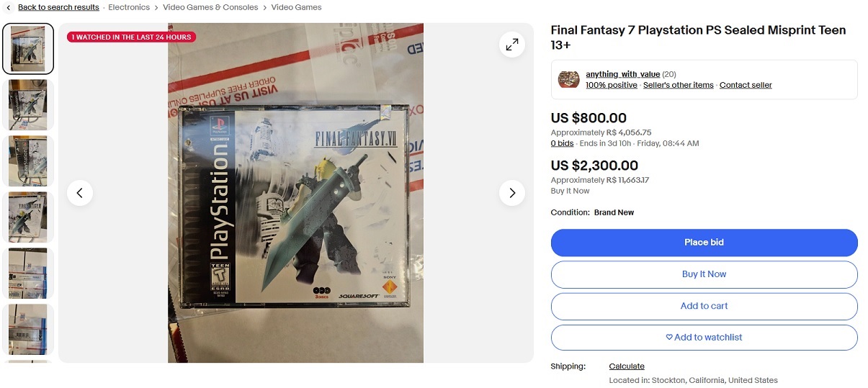868x388 pixels.
Task: Select the fourth thumbnail of game cover
Action: (x=28, y=217)
